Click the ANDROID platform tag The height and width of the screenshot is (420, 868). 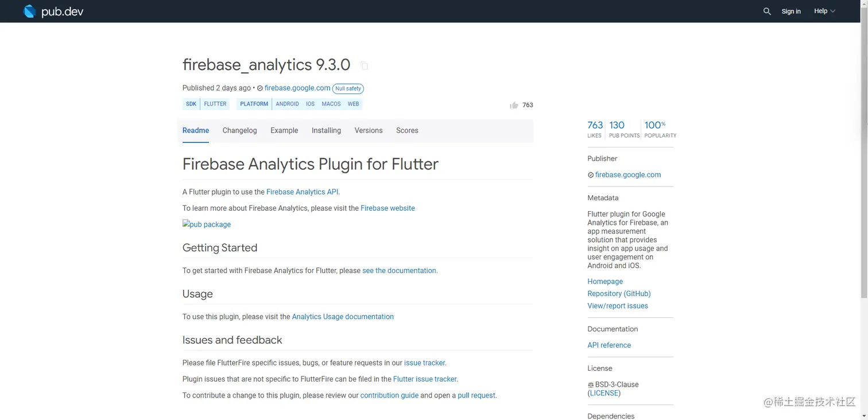pyautogui.click(x=287, y=104)
